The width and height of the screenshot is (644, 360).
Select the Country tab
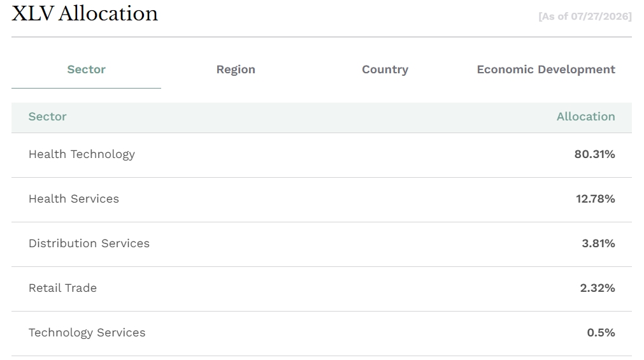pos(385,69)
